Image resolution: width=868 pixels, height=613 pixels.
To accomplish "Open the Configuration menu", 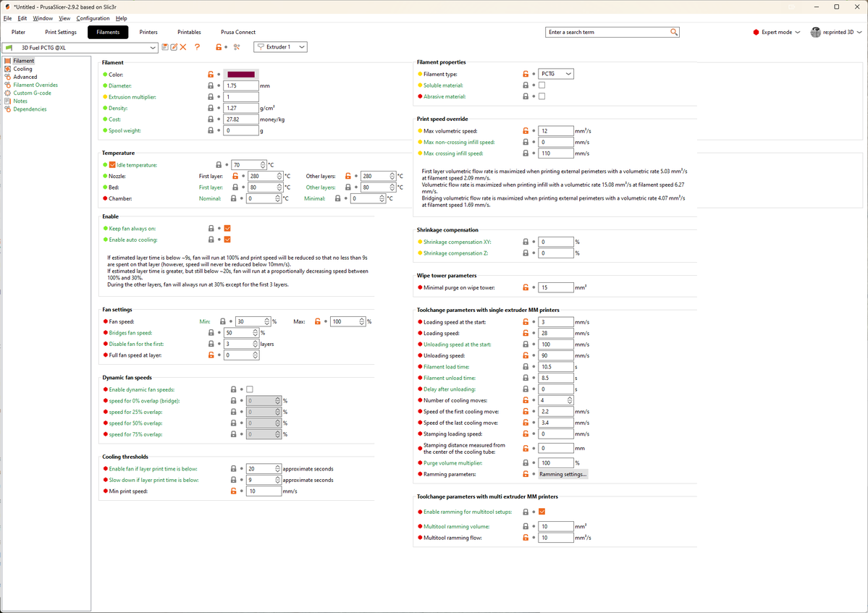I will point(93,18).
